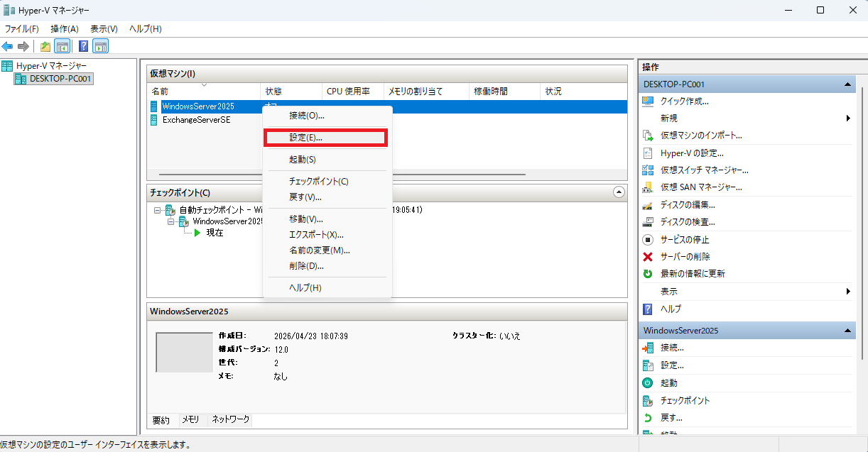The width and height of the screenshot is (868, 452).
Task: Click the Up one level folder icon
Action: coord(45,46)
